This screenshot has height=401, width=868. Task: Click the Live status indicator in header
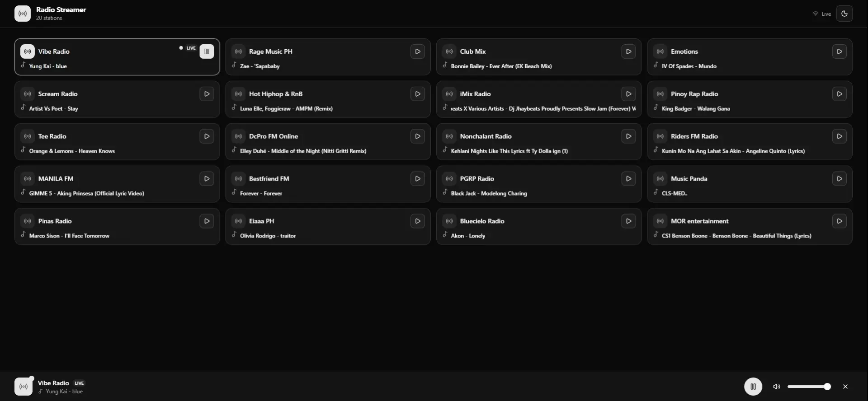pyautogui.click(x=822, y=14)
